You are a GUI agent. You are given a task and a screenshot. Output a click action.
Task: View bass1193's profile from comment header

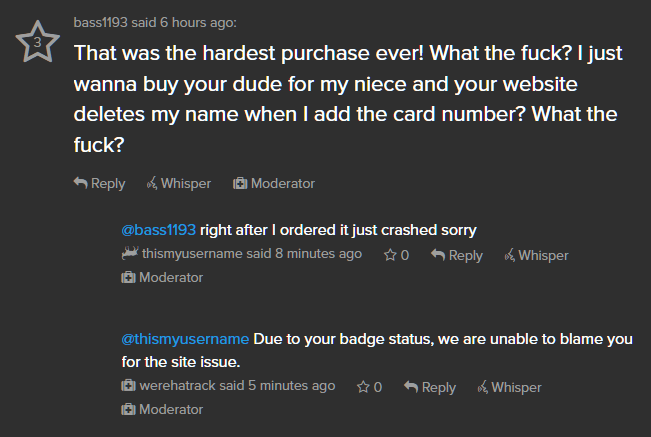105,22
